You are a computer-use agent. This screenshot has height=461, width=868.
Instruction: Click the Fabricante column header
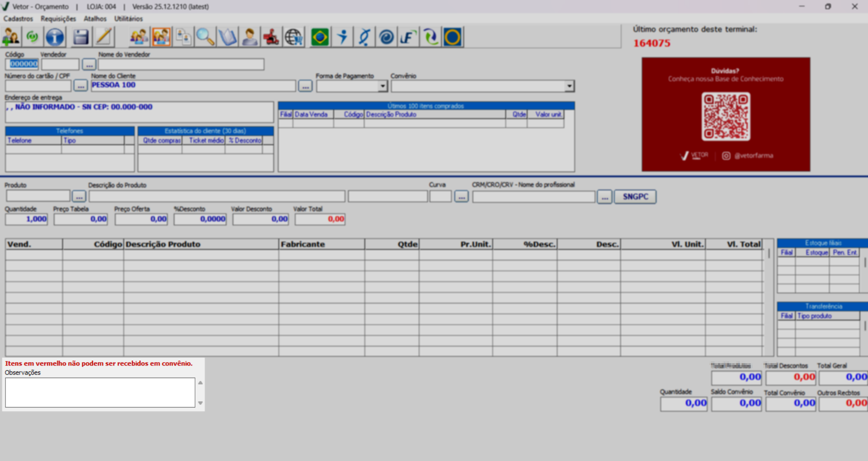[322, 244]
